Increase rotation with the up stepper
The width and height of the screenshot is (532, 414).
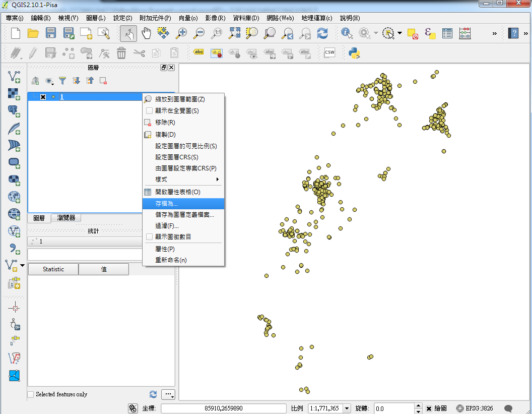418,405
